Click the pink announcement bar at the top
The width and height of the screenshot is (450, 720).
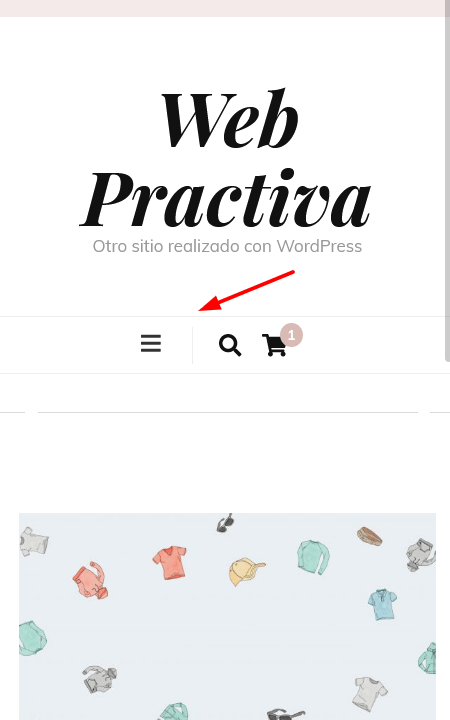[225, 8]
